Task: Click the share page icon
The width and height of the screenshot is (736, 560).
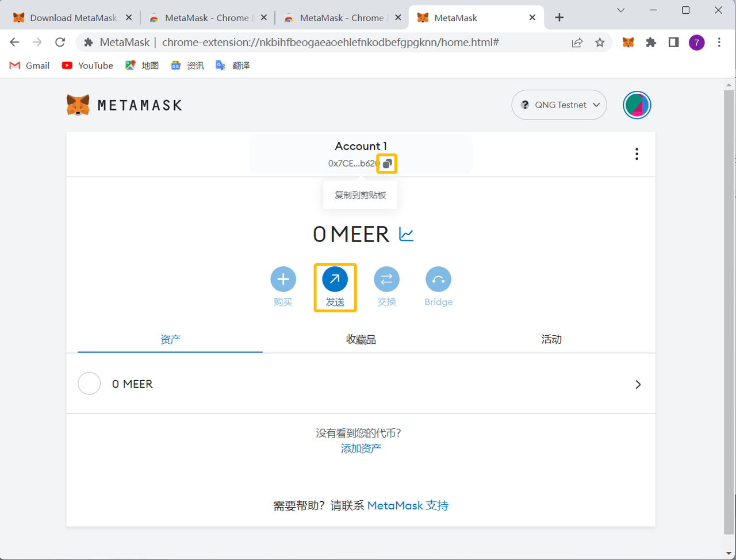Action: (577, 42)
